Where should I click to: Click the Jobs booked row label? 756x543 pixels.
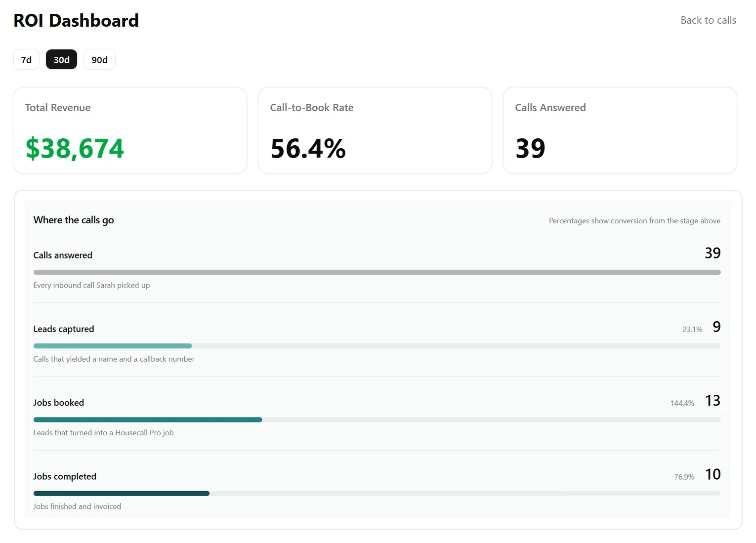coord(59,403)
